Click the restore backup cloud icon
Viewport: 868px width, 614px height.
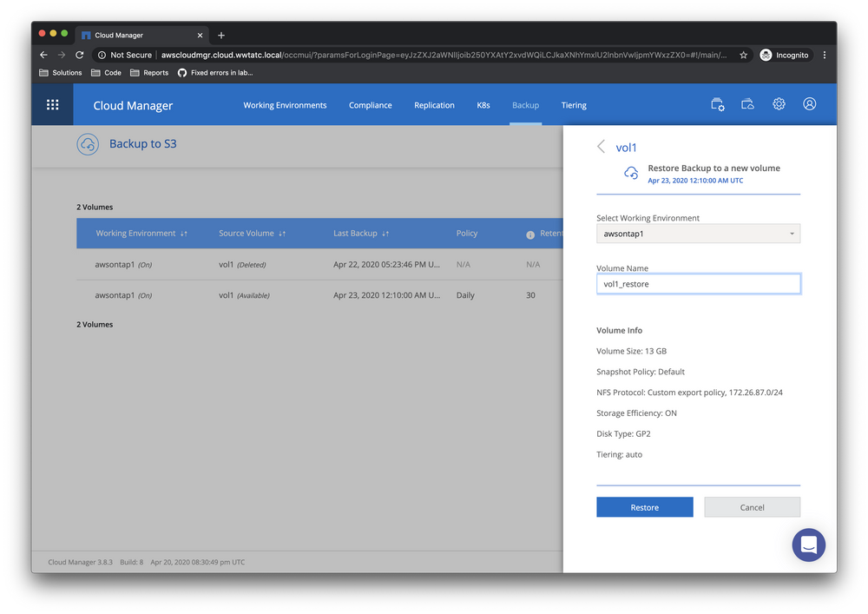[x=631, y=174]
